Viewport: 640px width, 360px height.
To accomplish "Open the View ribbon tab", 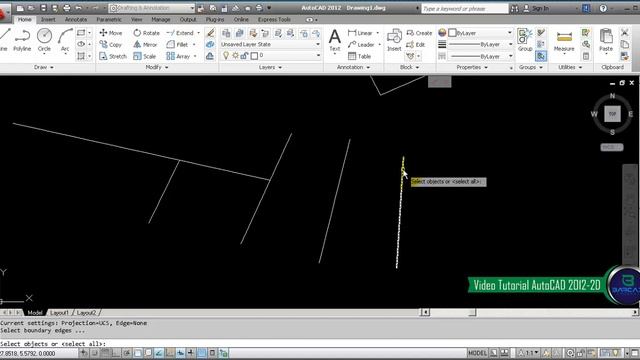I will coord(136,19).
